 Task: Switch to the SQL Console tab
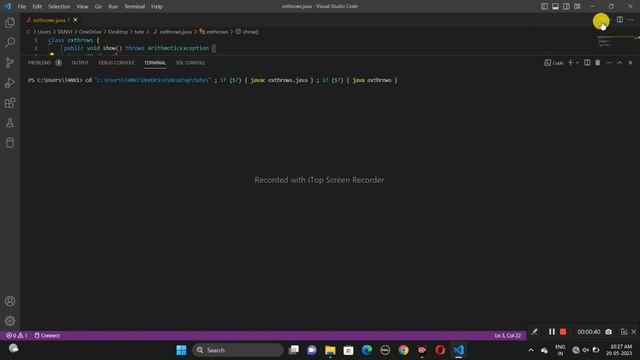(x=190, y=62)
